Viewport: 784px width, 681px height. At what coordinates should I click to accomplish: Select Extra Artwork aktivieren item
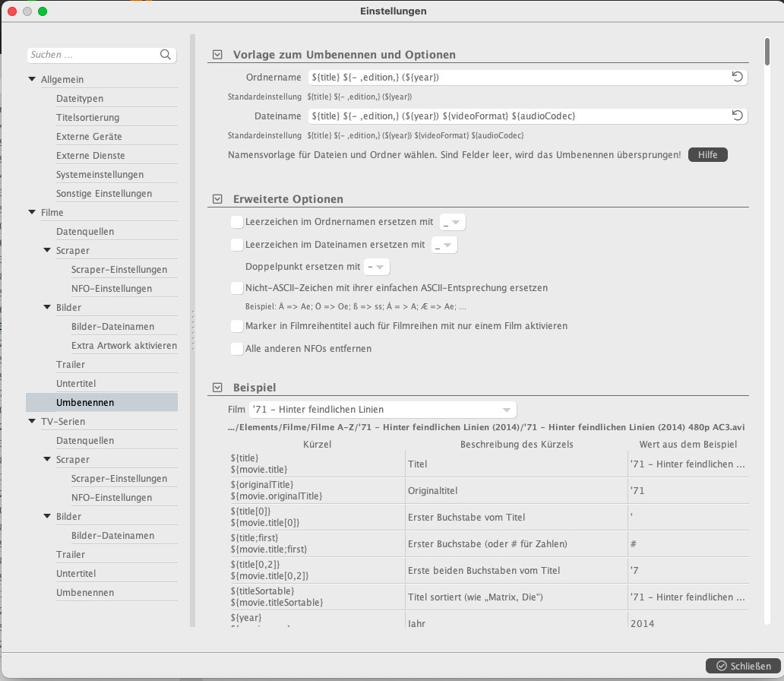click(x=124, y=346)
